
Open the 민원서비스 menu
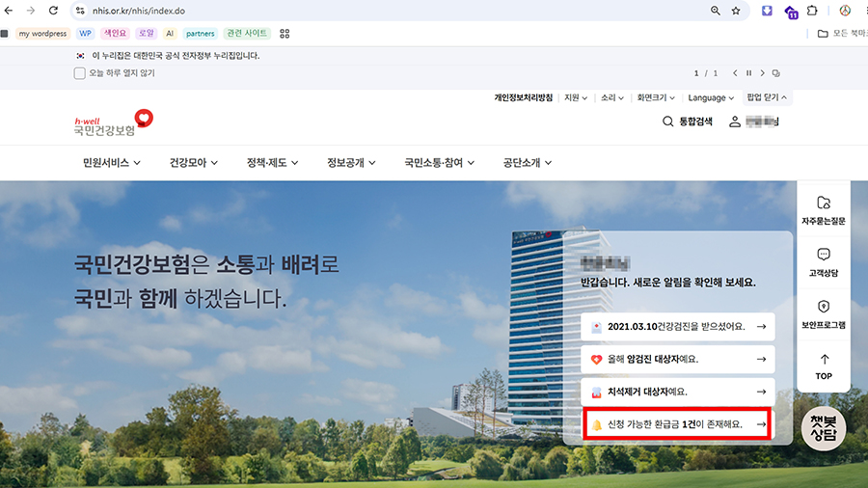pyautogui.click(x=111, y=163)
